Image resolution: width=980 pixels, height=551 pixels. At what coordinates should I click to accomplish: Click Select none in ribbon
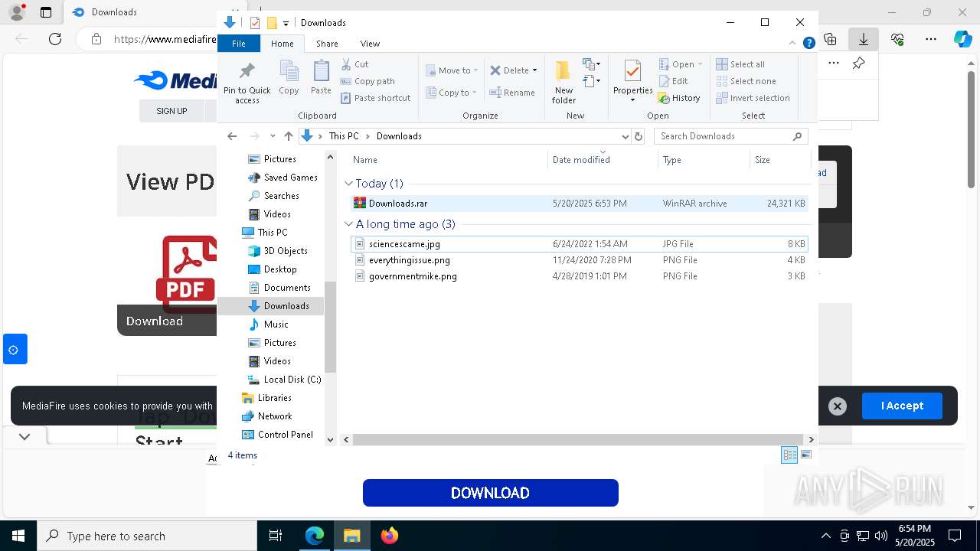pyautogui.click(x=746, y=81)
